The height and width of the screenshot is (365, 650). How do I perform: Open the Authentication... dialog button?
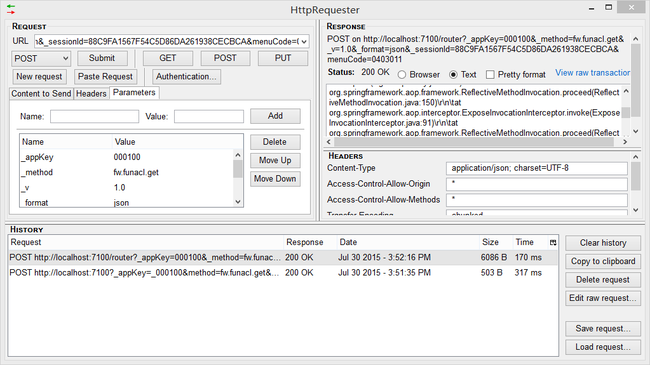(186, 77)
